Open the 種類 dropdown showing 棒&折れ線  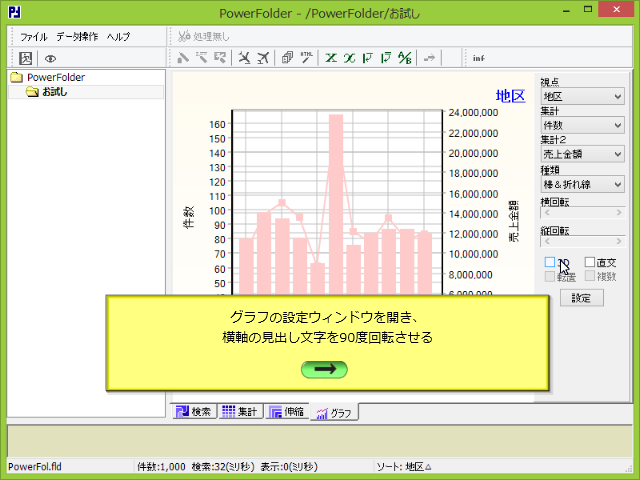click(x=582, y=184)
